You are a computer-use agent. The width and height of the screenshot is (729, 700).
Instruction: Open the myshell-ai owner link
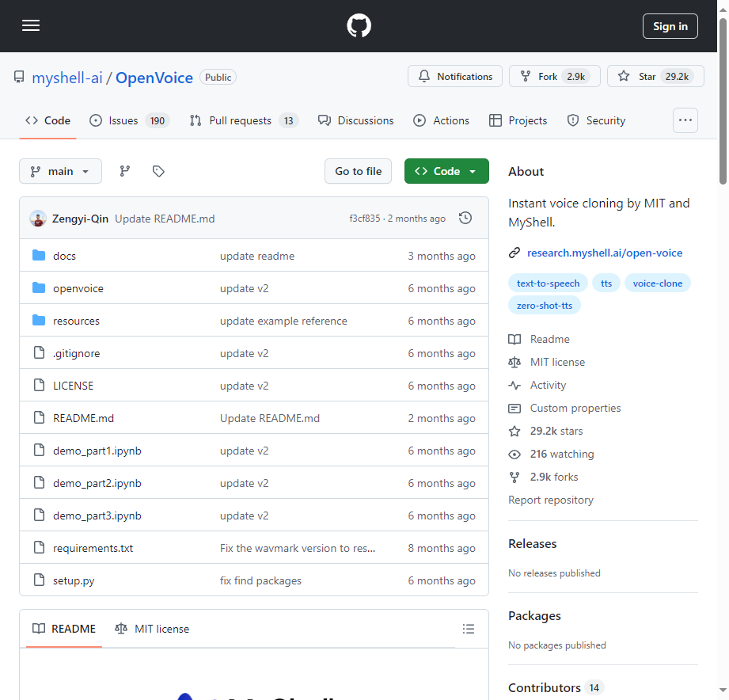tap(67, 78)
